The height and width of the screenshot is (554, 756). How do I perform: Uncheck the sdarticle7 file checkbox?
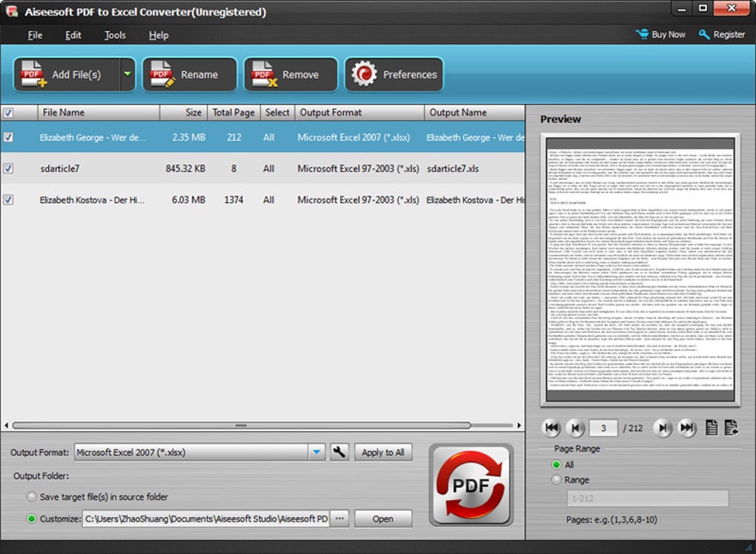(x=8, y=168)
